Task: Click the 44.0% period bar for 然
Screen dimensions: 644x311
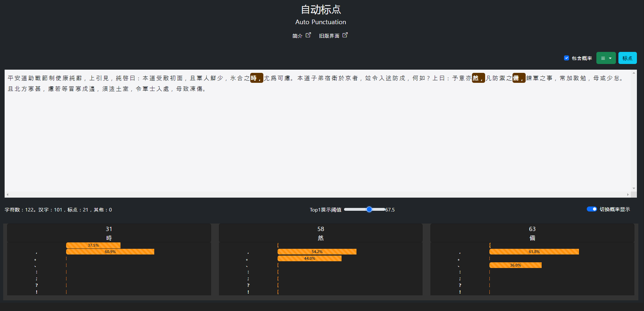Action: tap(309, 258)
